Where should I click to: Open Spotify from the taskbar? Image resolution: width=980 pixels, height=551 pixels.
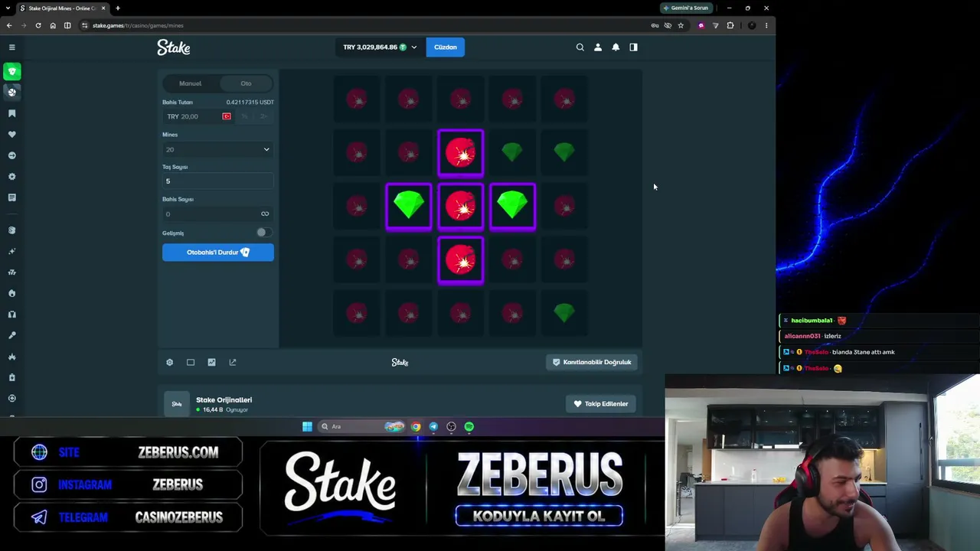[469, 426]
